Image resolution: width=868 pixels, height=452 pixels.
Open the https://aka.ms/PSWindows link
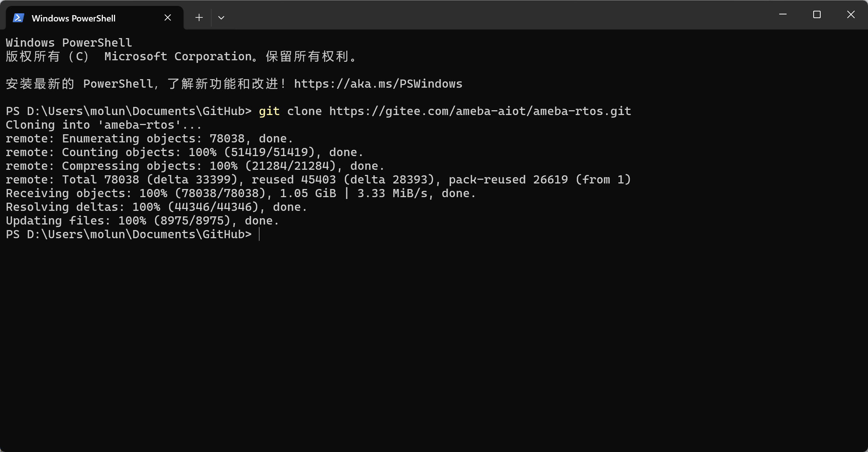[378, 84]
